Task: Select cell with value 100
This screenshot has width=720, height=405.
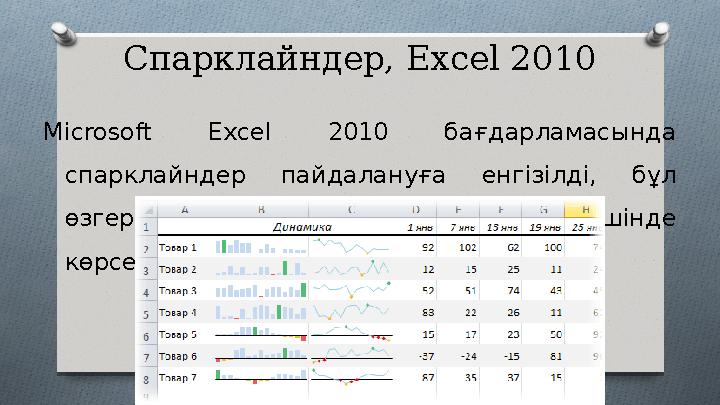Action: tap(553, 248)
